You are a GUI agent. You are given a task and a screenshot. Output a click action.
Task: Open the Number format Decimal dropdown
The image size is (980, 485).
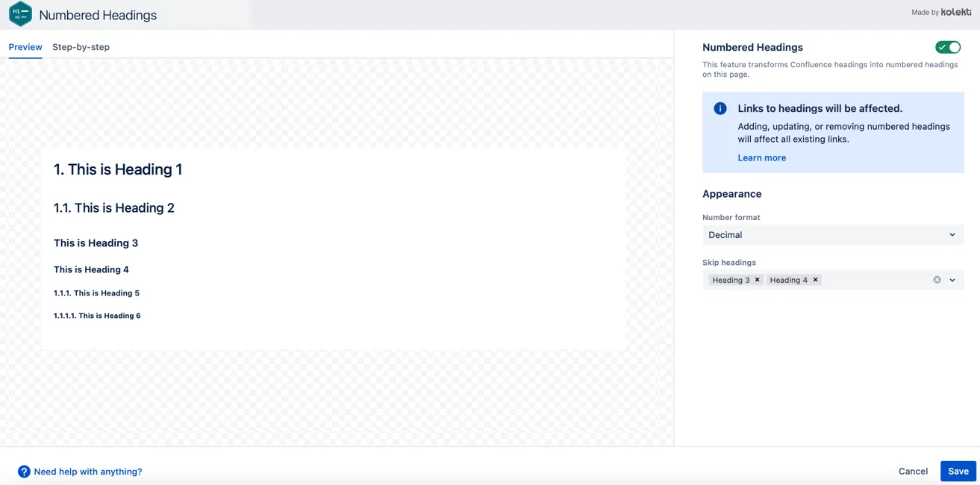click(x=833, y=235)
